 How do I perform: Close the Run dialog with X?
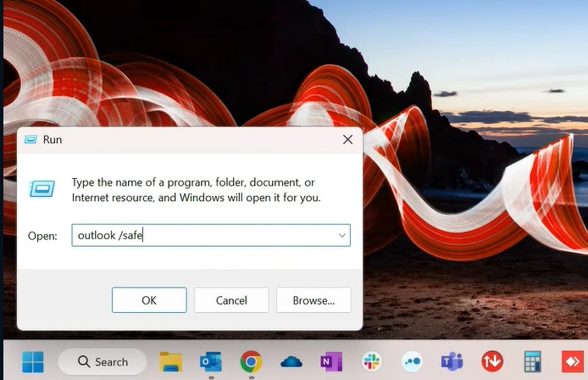coord(347,140)
